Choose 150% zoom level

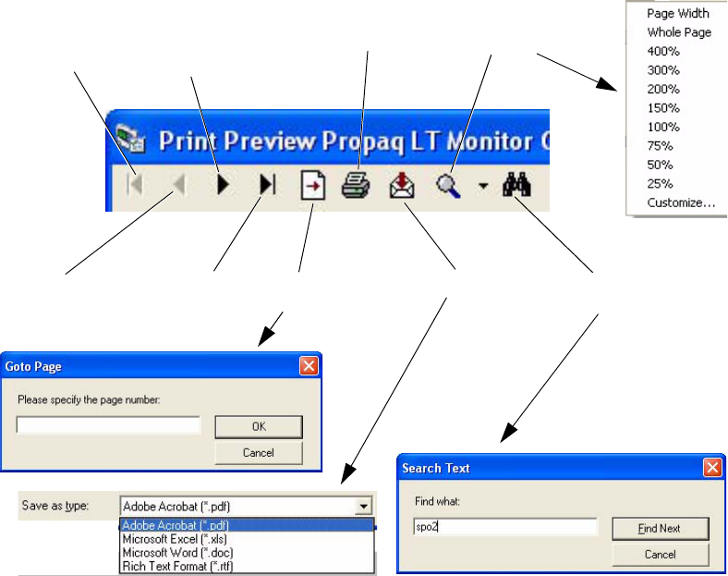point(663,108)
